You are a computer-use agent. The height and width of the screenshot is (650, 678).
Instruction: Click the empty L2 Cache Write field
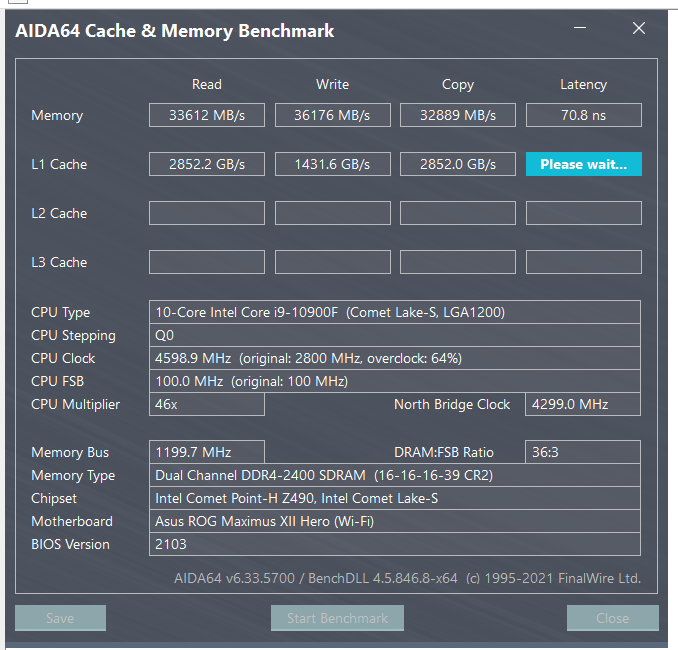[x=333, y=213]
